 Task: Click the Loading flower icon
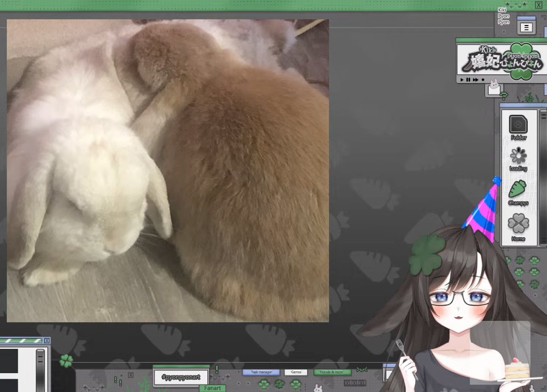click(518, 156)
